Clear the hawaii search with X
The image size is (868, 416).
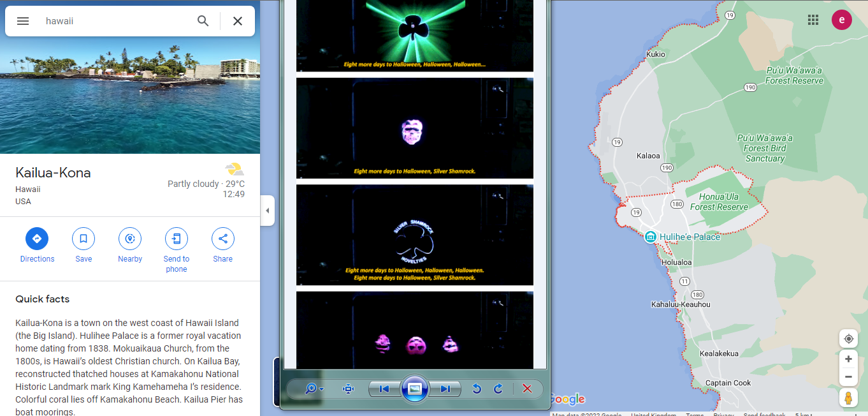point(238,21)
